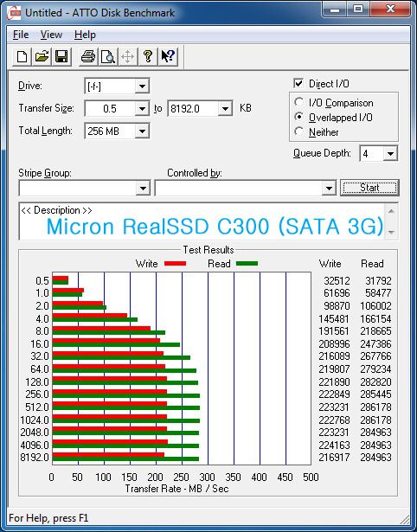The image size is (417, 532).
Task: Open the File menu
Action: [21, 35]
